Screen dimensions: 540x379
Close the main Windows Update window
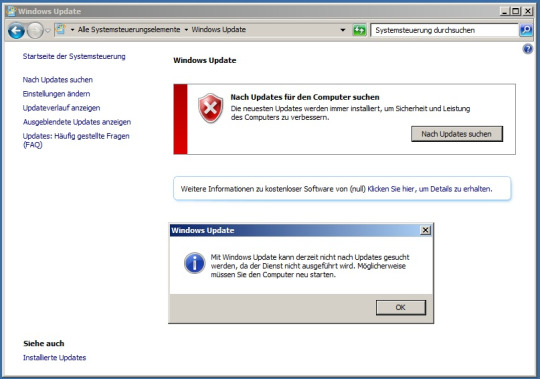click(528, 11)
